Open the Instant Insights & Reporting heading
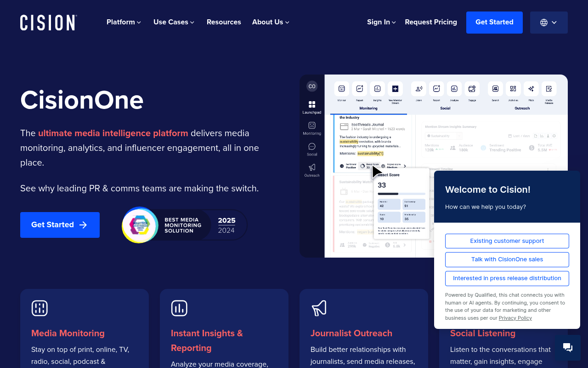This screenshot has height=368, width=588. pyautogui.click(x=207, y=340)
